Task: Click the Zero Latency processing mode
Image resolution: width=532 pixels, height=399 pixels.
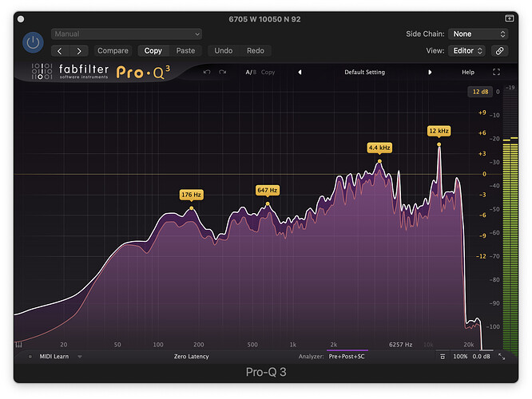Action: pyautogui.click(x=191, y=357)
